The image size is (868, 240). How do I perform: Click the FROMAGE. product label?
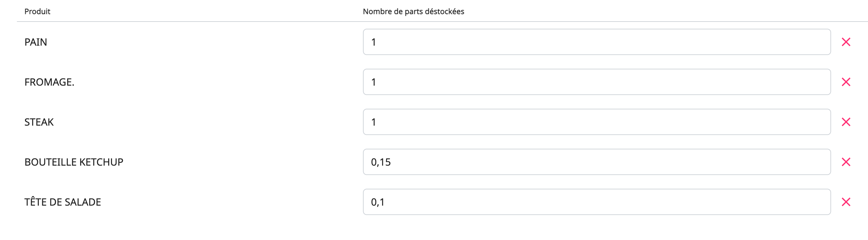click(x=49, y=82)
